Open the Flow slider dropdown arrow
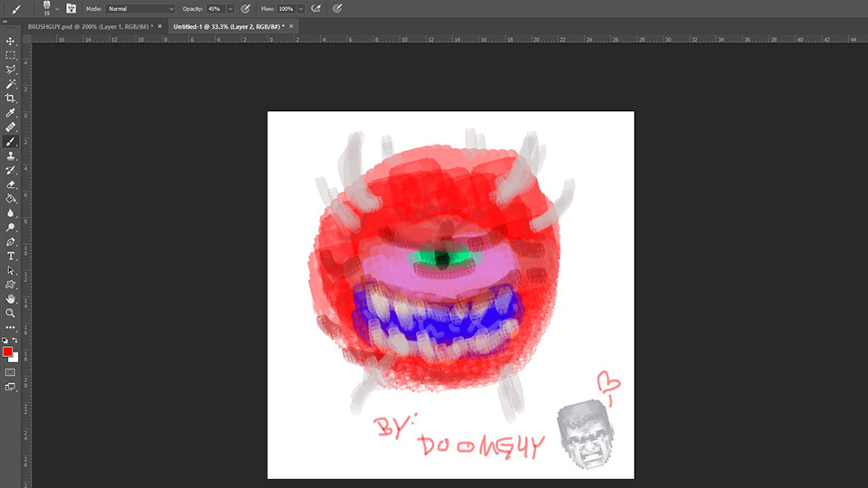Screen dimensions: 868x488 tap(300, 9)
